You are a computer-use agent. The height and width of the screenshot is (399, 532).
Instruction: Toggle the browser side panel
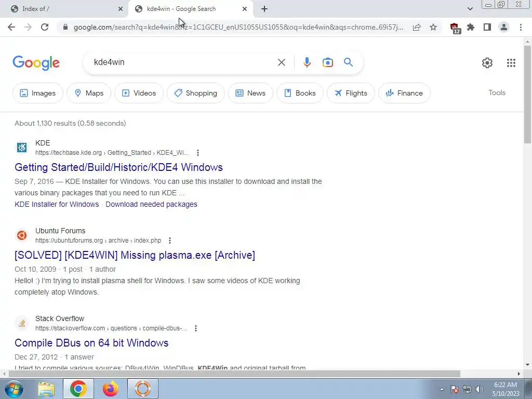click(487, 27)
